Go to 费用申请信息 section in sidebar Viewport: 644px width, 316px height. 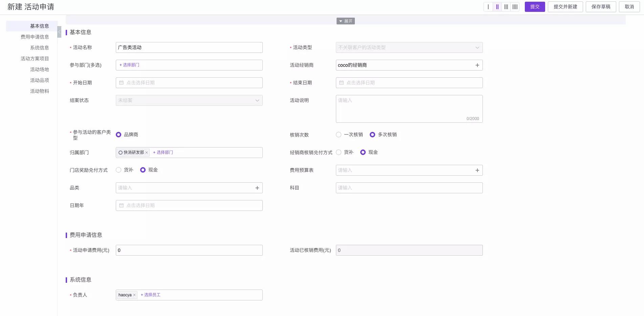point(35,37)
